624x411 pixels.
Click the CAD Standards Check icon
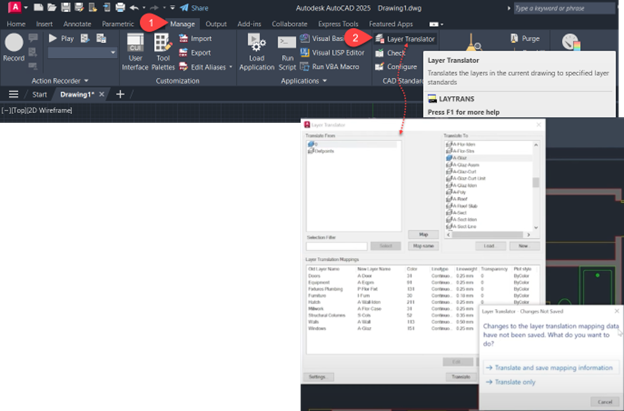point(380,53)
